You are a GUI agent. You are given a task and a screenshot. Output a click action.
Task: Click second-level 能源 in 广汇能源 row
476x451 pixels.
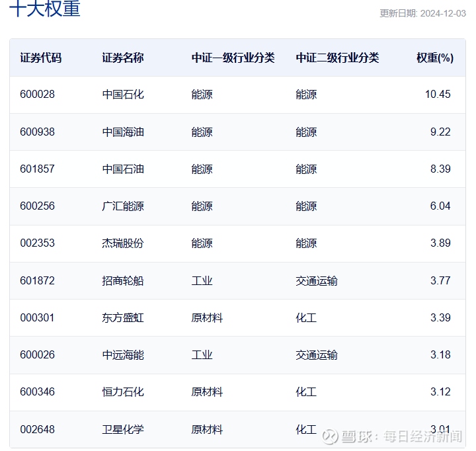[x=306, y=206]
